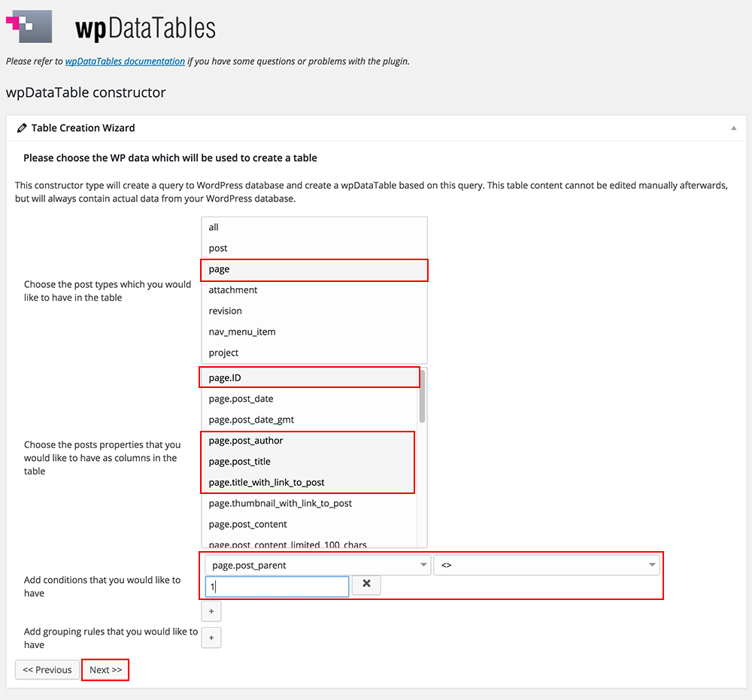
Task: Remove the condition with the X button
Action: pyautogui.click(x=366, y=585)
